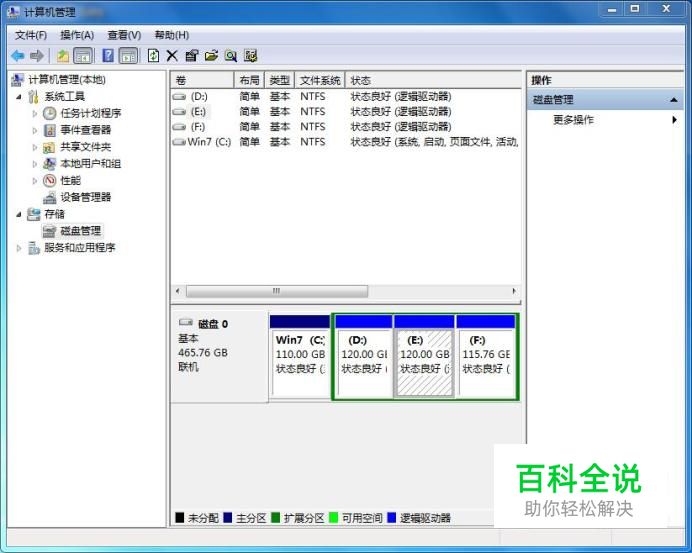This screenshot has width=692, height=553.
Task: Select 设备管理器 in the tree
Action: [x=85, y=197]
